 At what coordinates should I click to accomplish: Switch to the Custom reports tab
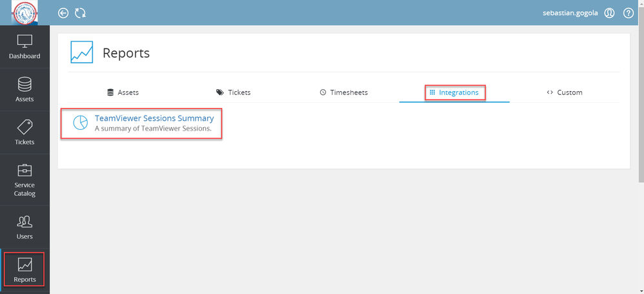(565, 92)
